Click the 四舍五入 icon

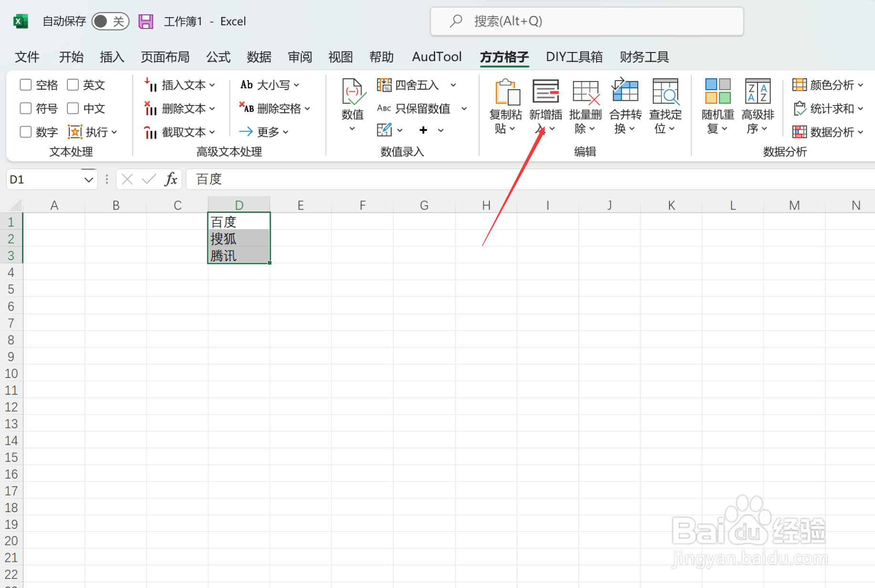pos(384,85)
